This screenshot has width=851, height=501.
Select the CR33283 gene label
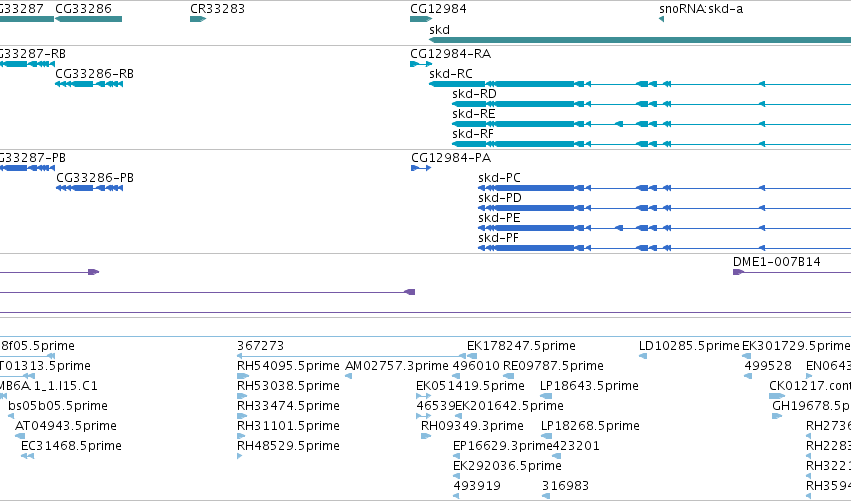point(217,9)
